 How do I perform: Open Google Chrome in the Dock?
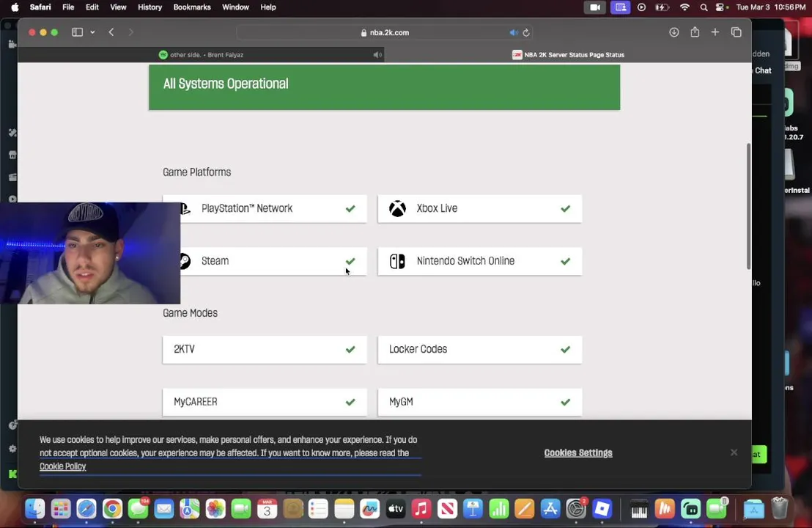coord(112,509)
